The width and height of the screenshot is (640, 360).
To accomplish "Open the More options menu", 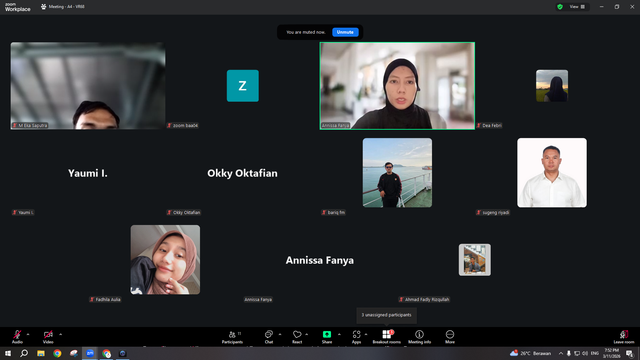I will pyautogui.click(x=450, y=337).
